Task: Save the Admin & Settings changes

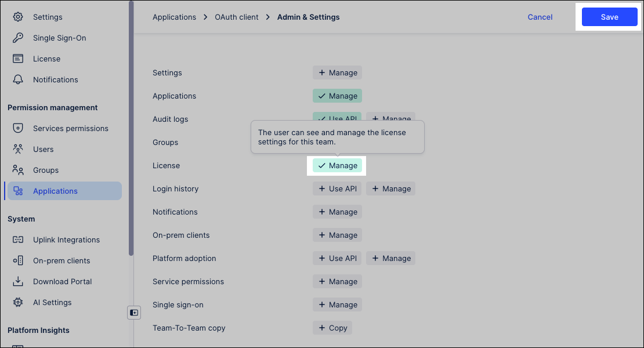Action: point(609,17)
